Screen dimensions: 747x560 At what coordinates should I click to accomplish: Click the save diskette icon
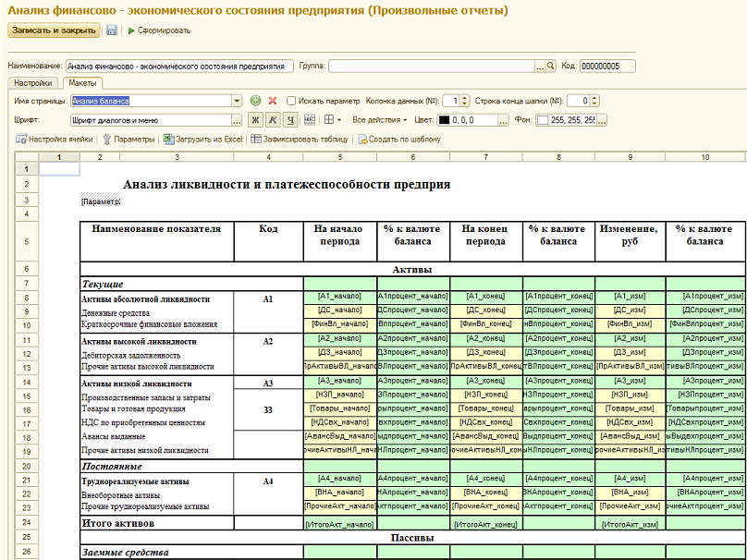(x=112, y=30)
